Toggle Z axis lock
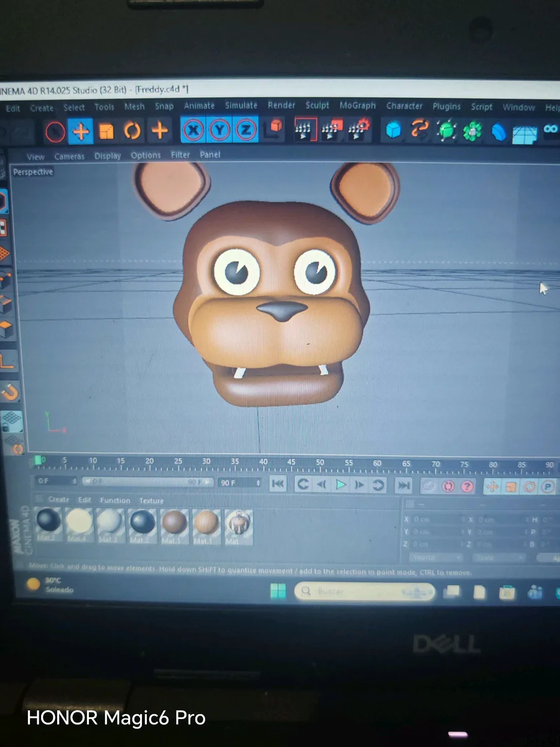This screenshot has height=747, width=560. coord(246,129)
